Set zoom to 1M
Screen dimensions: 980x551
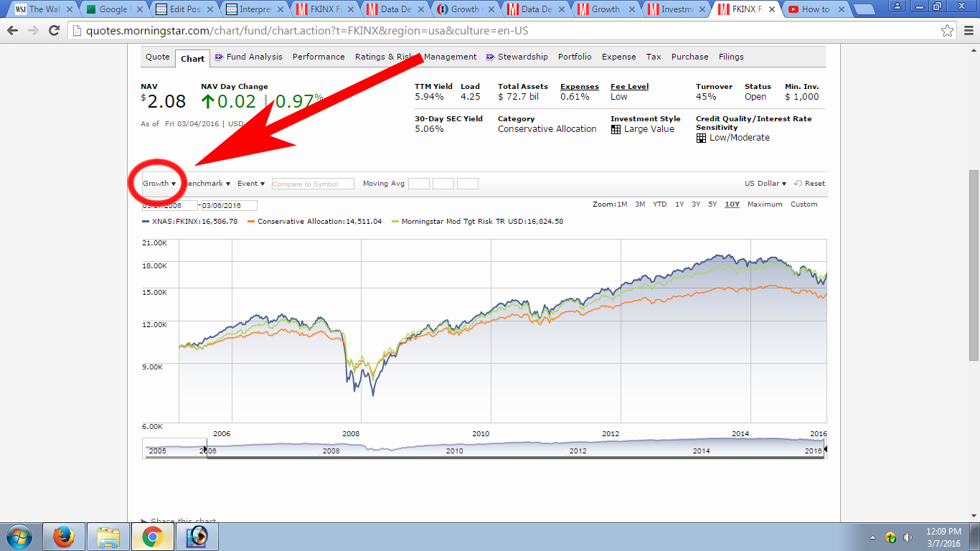[x=622, y=204]
